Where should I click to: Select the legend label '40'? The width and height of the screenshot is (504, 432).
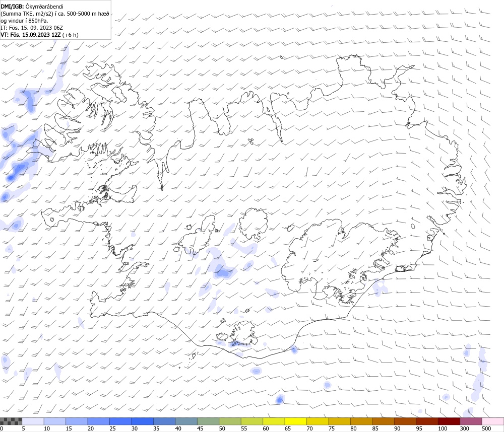[178, 428]
